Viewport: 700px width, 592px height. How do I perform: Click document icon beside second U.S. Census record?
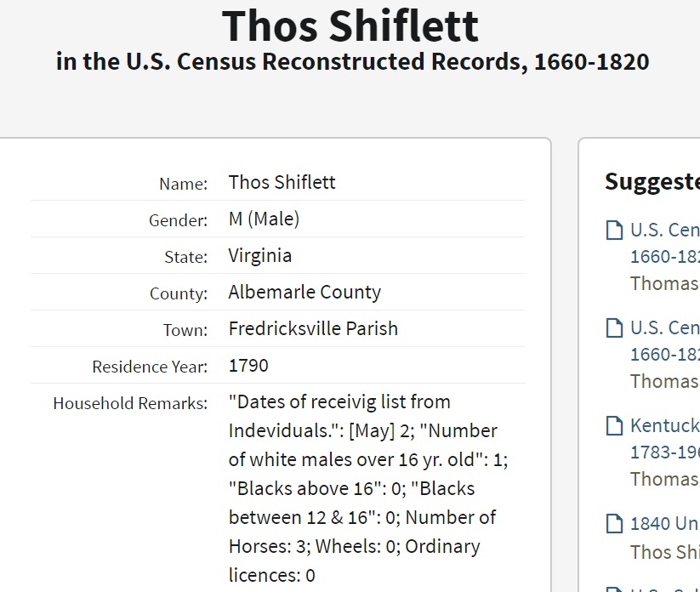[x=613, y=327]
